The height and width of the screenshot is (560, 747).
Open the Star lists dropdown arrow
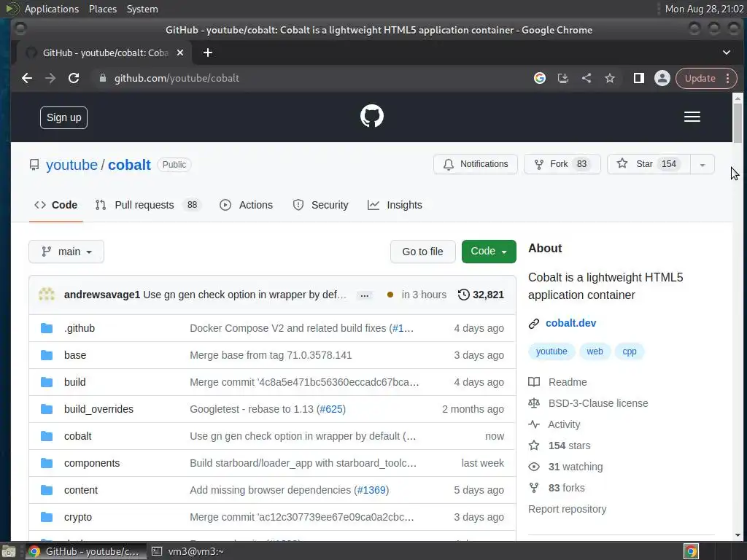pos(703,164)
